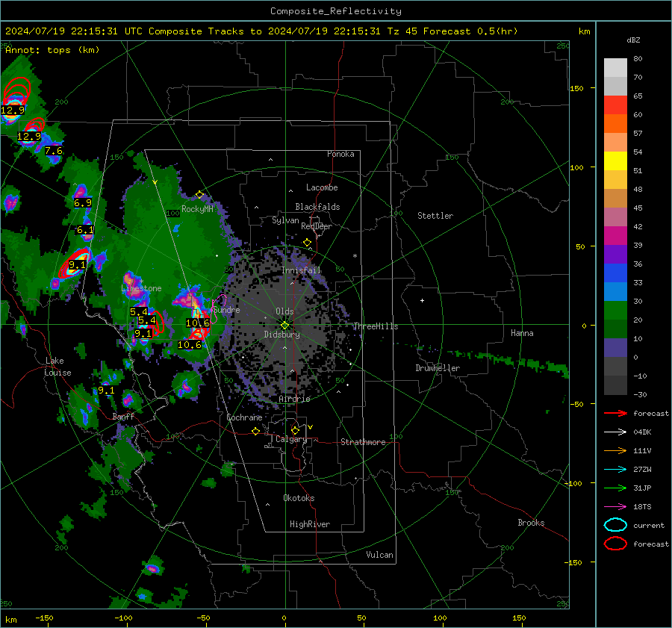The height and width of the screenshot is (628, 672).
Task: Click the Lake Louise label
Action: pyautogui.click(x=57, y=367)
